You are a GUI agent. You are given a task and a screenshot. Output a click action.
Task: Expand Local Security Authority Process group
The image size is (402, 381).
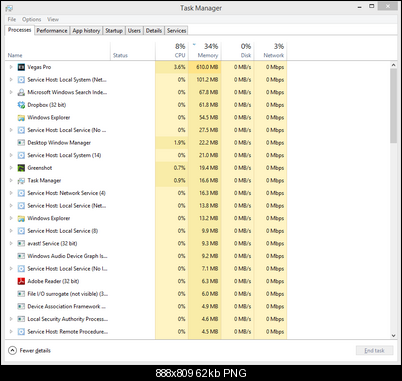click(x=11, y=319)
